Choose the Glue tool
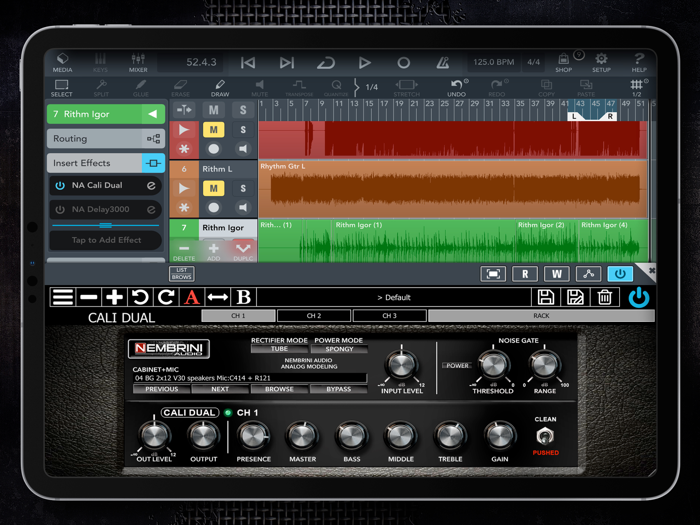700x525 pixels. (141, 88)
